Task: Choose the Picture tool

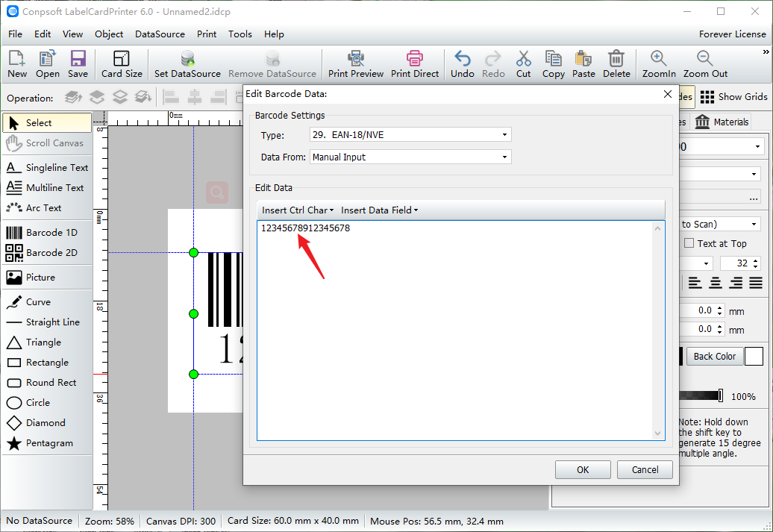Action: pos(47,278)
